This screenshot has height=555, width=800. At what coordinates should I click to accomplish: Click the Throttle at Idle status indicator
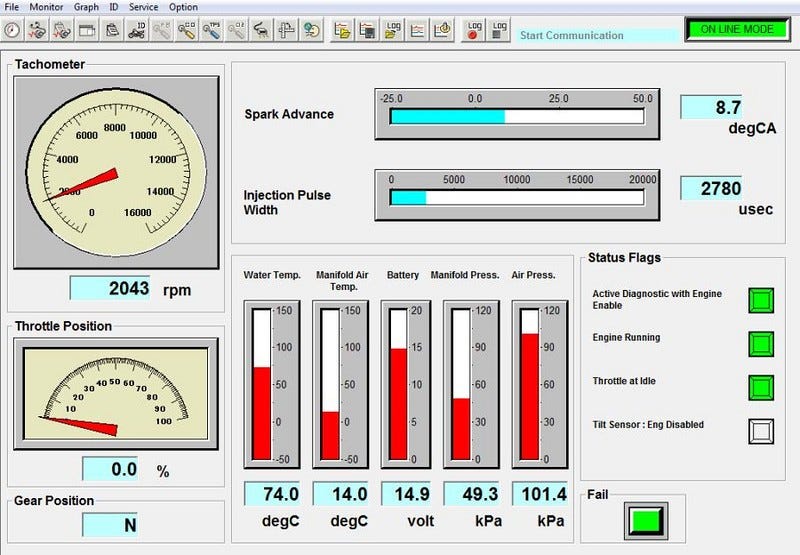click(761, 388)
